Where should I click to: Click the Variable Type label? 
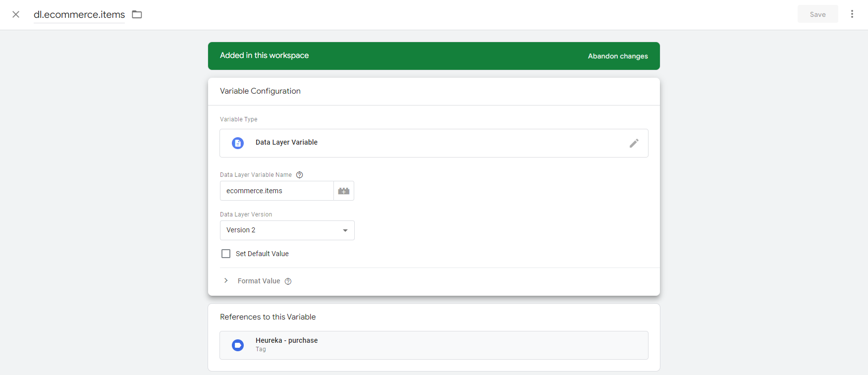(x=238, y=119)
